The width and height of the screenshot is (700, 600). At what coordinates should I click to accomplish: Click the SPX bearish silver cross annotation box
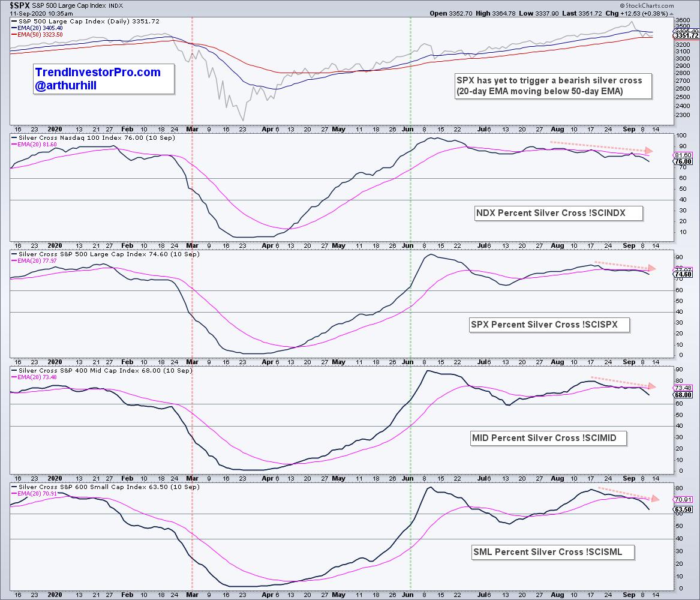(x=553, y=86)
